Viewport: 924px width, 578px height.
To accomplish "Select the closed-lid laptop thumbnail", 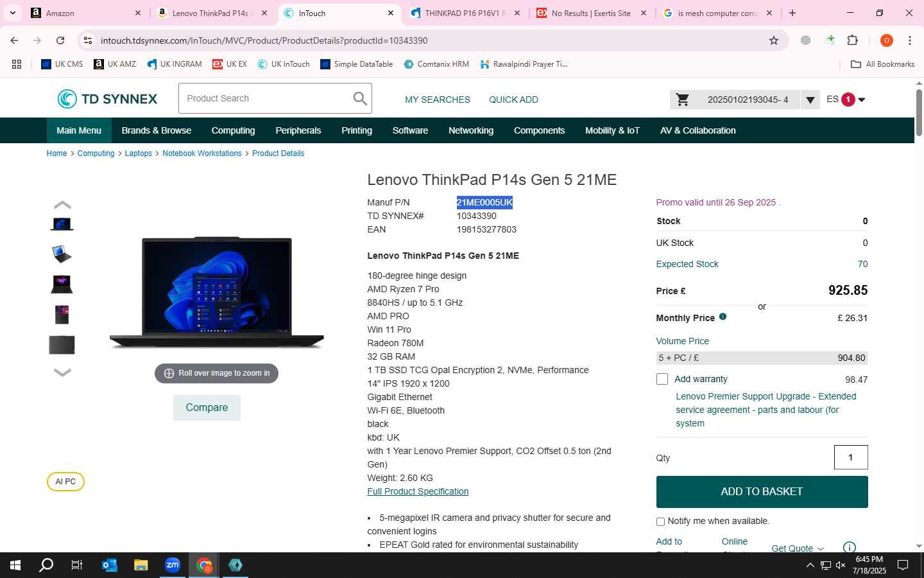I will [62, 345].
